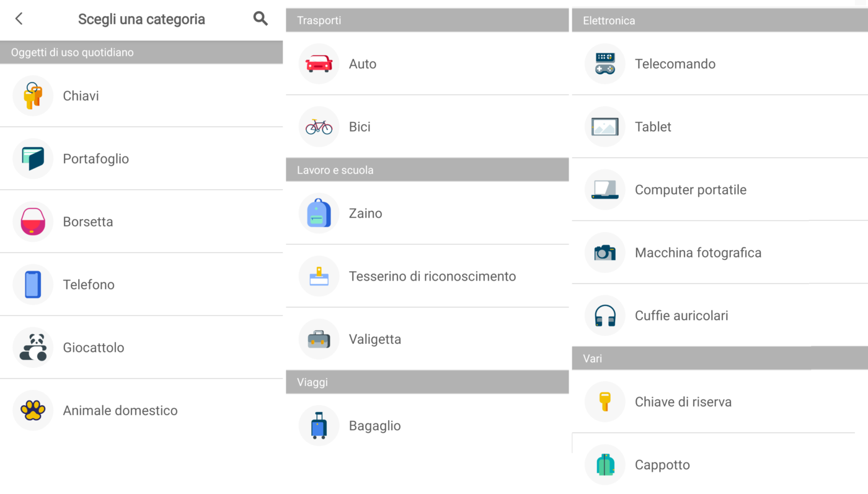868x494 pixels.
Task: Tap the yellow keys icon
Action: (33, 96)
